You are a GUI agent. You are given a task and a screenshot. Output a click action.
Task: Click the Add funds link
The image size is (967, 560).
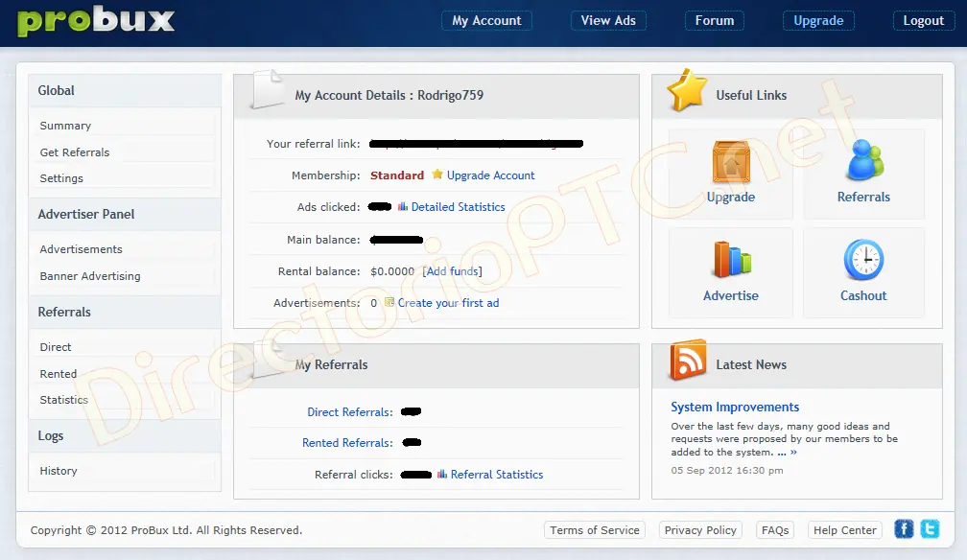[453, 271]
